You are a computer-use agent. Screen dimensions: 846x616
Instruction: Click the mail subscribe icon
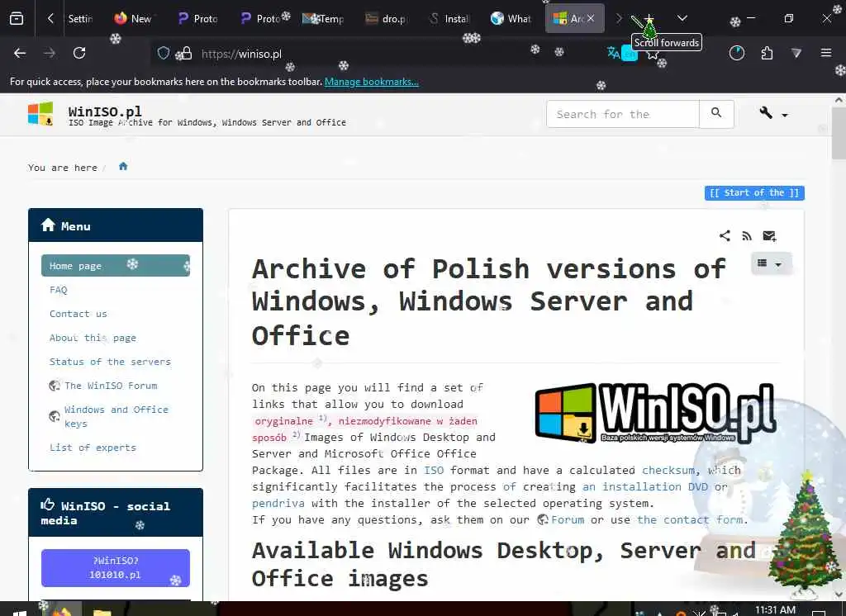pos(769,235)
